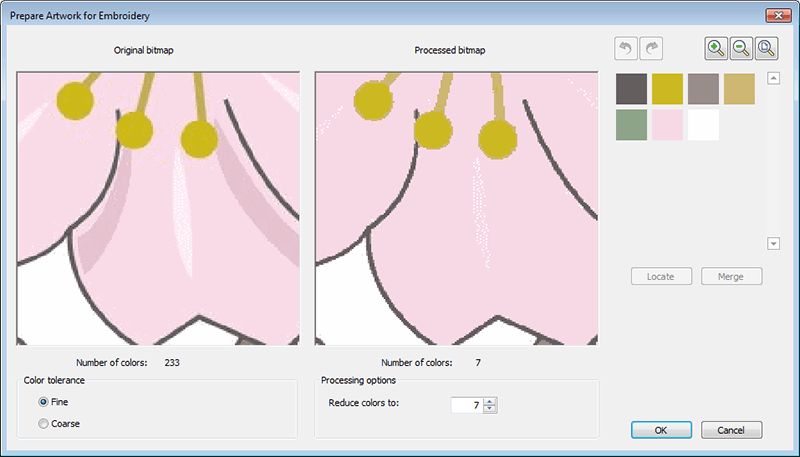Viewport: 800px width, 457px height.
Task: Choose the light pink color swatch
Action: (x=668, y=125)
